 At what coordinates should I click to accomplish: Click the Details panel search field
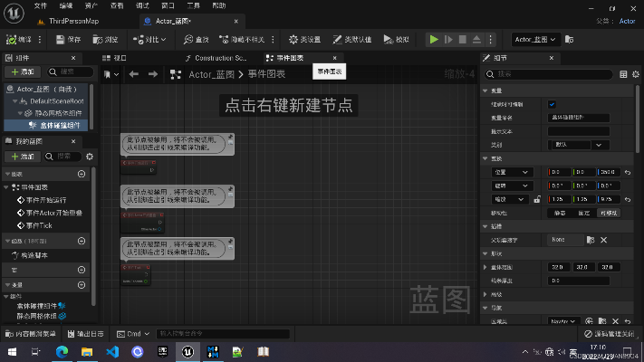coord(549,74)
